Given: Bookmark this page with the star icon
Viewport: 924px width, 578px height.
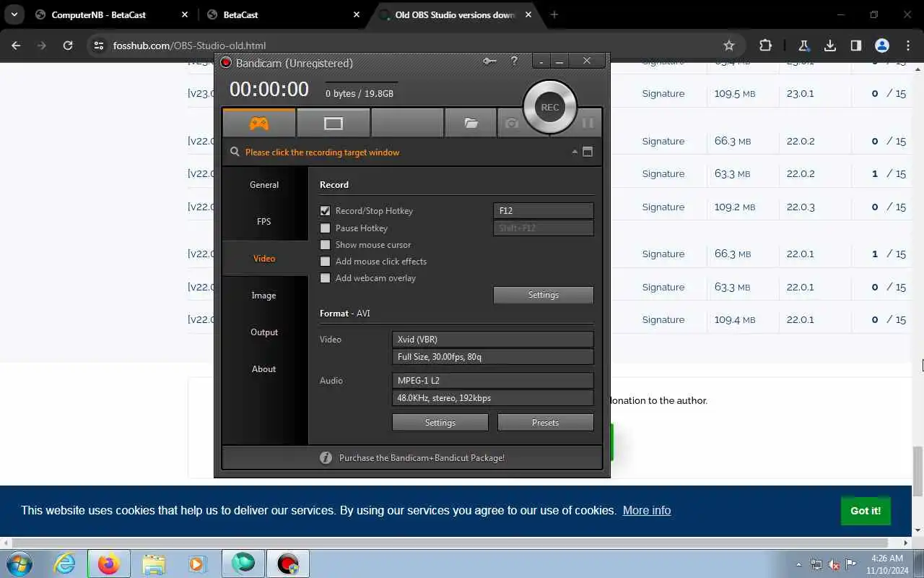Looking at the screenshot, I should coord(729,46).
